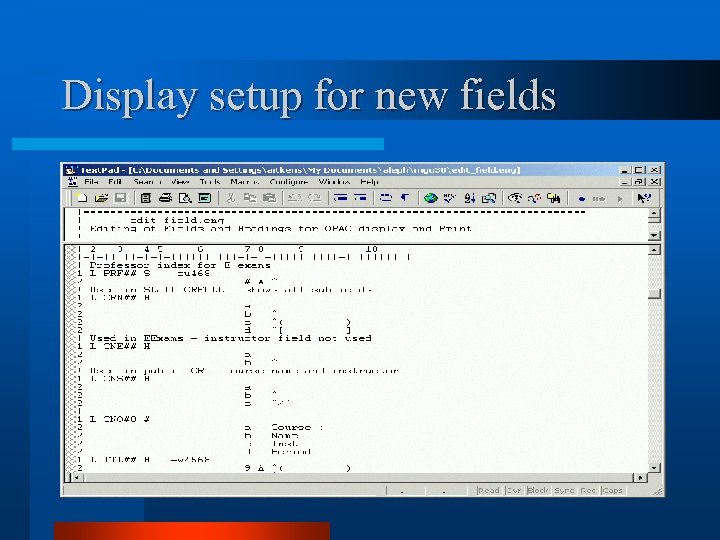
Task: Open the View menu
Action: point(180,182)
